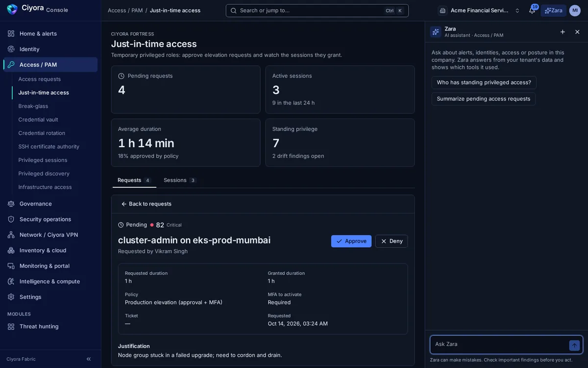The height and width of the screenshot is (368, 588).
Task: Click the clock icon on Pending requests card
Action: 121,76
